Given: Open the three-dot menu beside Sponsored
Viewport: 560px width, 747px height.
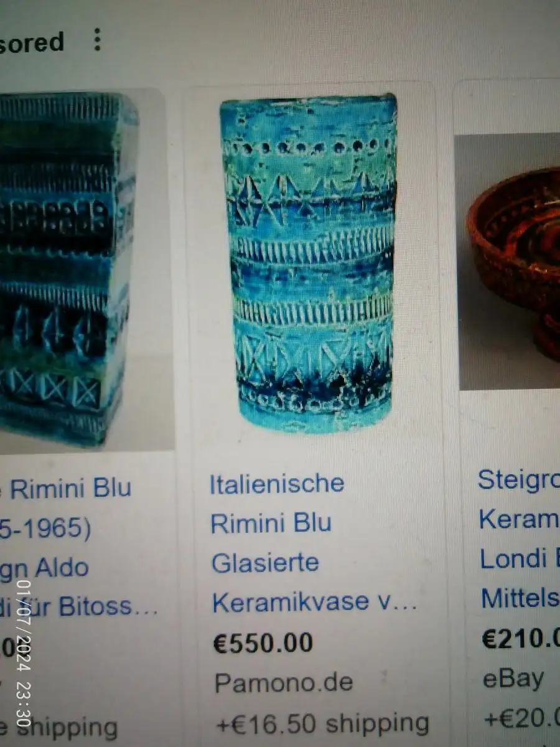Looking at the screenshot, I should [97, 40].
